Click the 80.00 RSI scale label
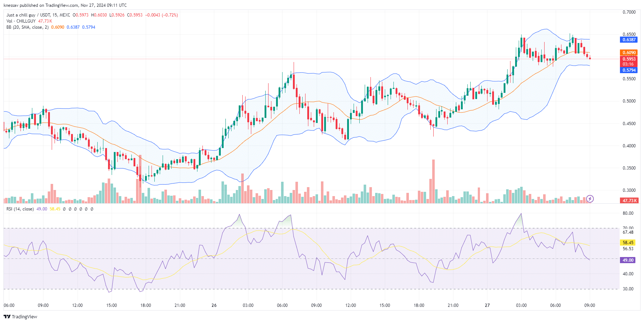Viewport: 644px width, 323px height. (628, 213)
